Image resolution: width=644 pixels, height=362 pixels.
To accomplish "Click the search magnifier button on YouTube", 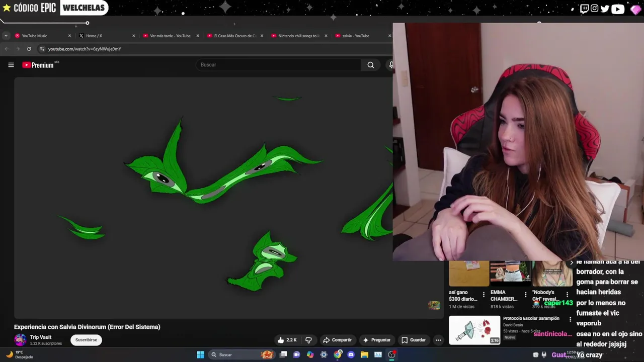I will pos(371,65).
